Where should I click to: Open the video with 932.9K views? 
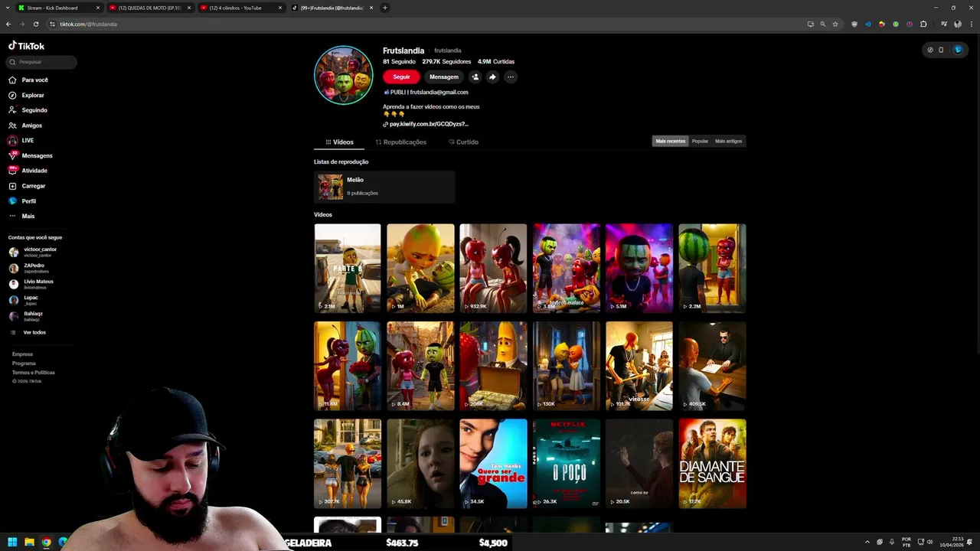[x=493, y=268]
